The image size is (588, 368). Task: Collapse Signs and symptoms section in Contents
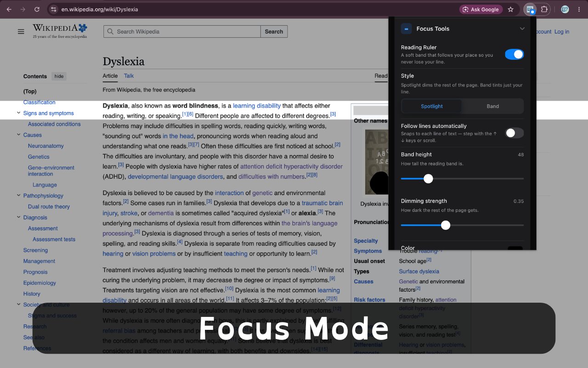19,113
